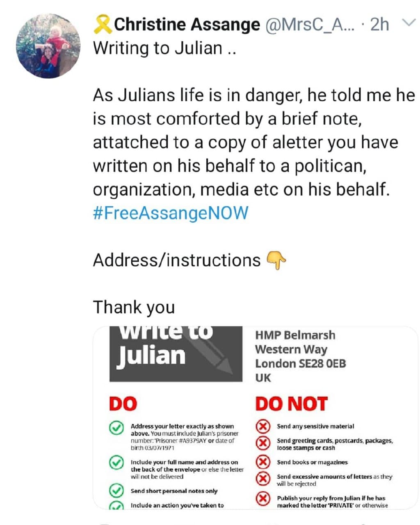This screenshot has width=420, height=525.
Task: Click the red DO NOT heading
Action: tap(291, 404)
